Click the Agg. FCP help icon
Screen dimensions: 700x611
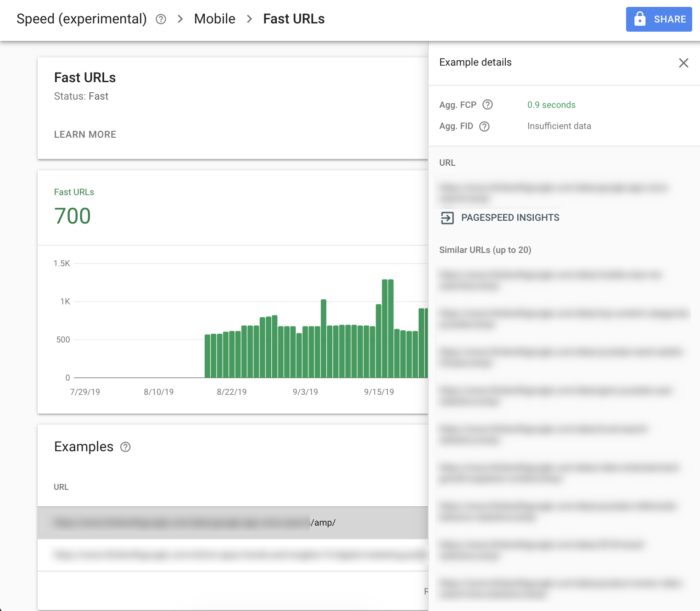tap(487, 105)
